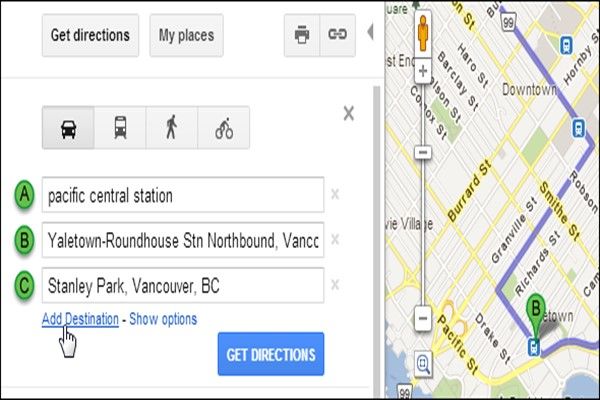Image resolution: width=600 pixels, height=400 pixels.
Task: Click the Add Destination link
Action: [80, 319]
